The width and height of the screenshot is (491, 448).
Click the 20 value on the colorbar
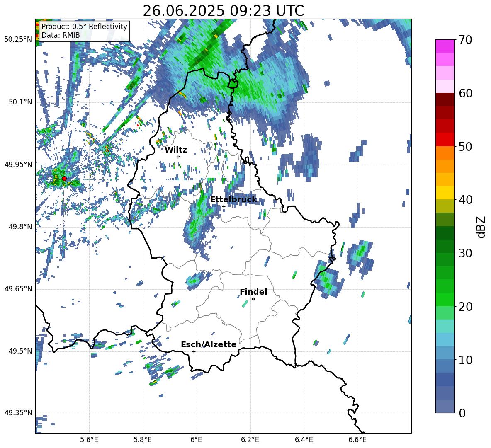465,307
